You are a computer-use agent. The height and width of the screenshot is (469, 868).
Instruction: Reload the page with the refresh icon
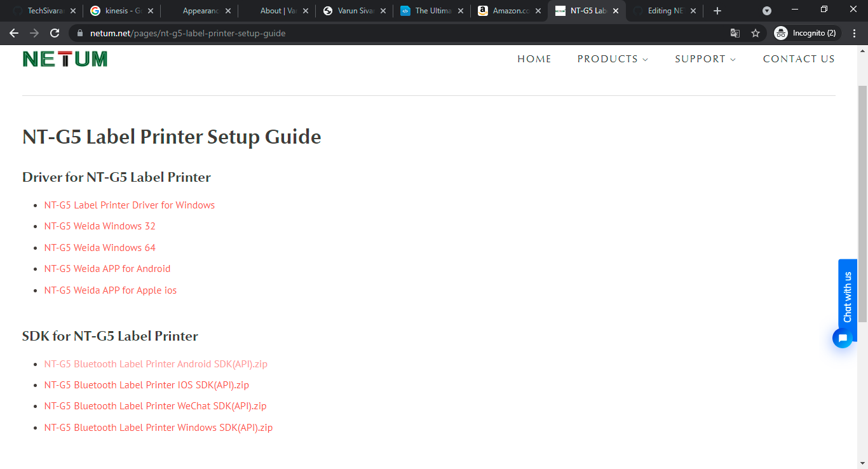[x=55, y=32]
